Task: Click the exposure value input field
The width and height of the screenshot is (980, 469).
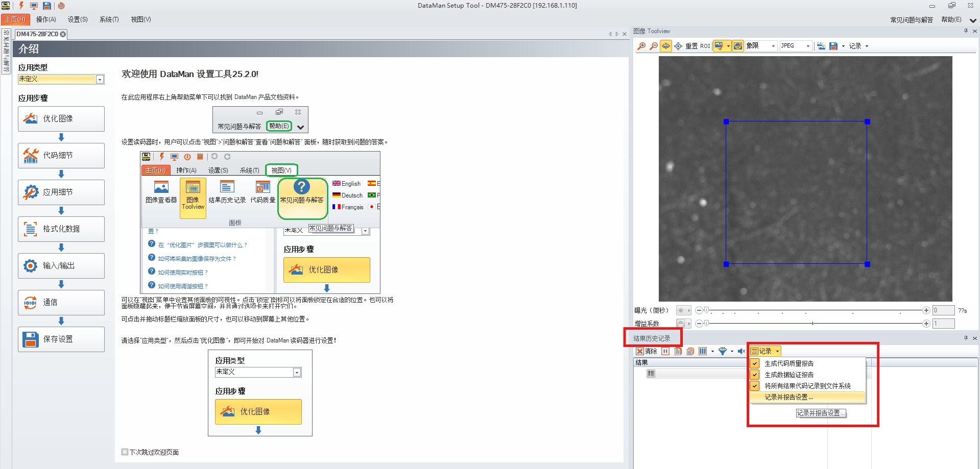Action: (943, 310)
